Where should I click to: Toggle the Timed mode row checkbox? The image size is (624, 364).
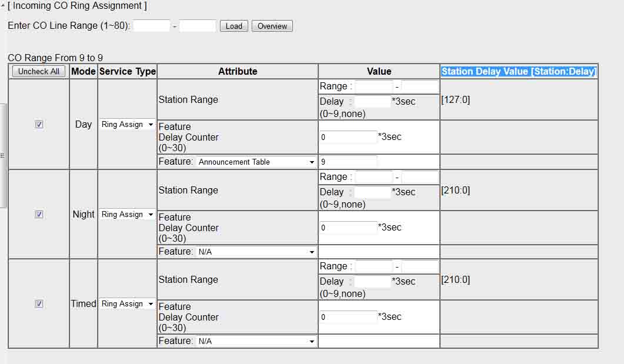[x=39, y=304]
